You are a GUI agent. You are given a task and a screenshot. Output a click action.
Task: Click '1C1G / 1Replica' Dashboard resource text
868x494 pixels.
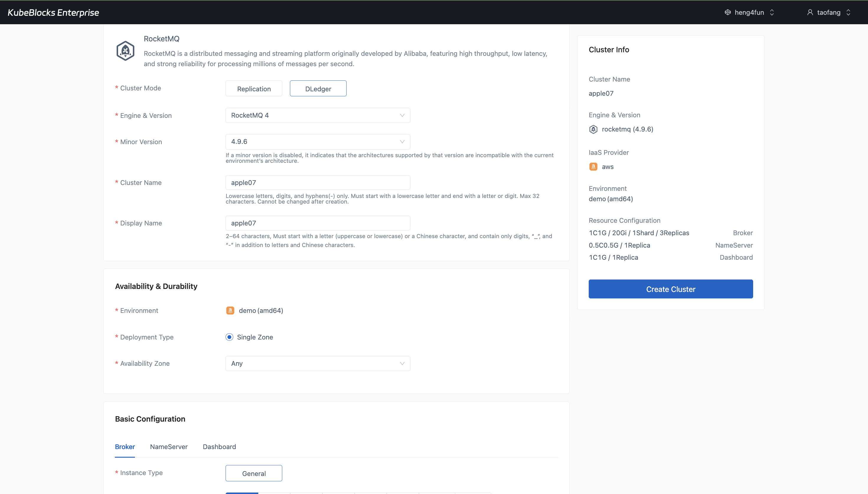coord(613,258)
